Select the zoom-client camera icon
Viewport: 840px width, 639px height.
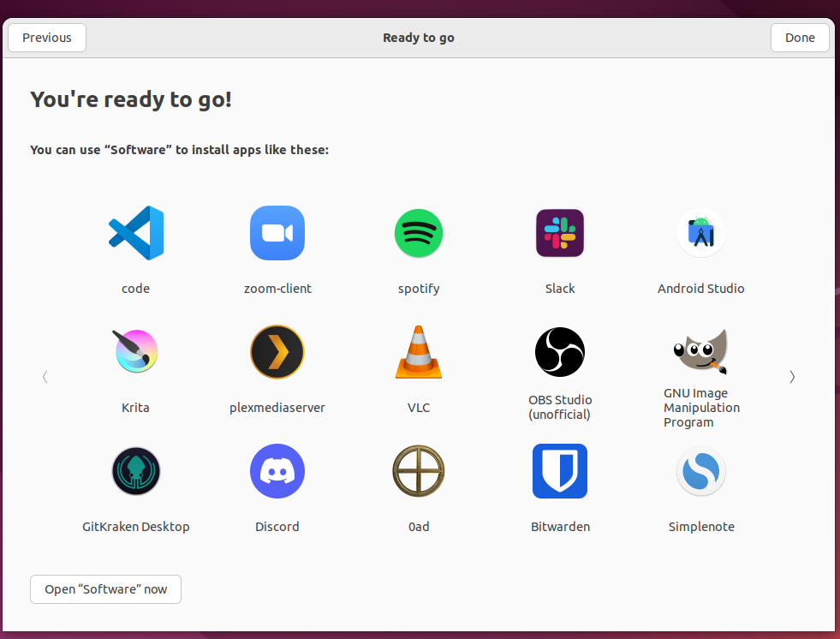pos(277,233)
